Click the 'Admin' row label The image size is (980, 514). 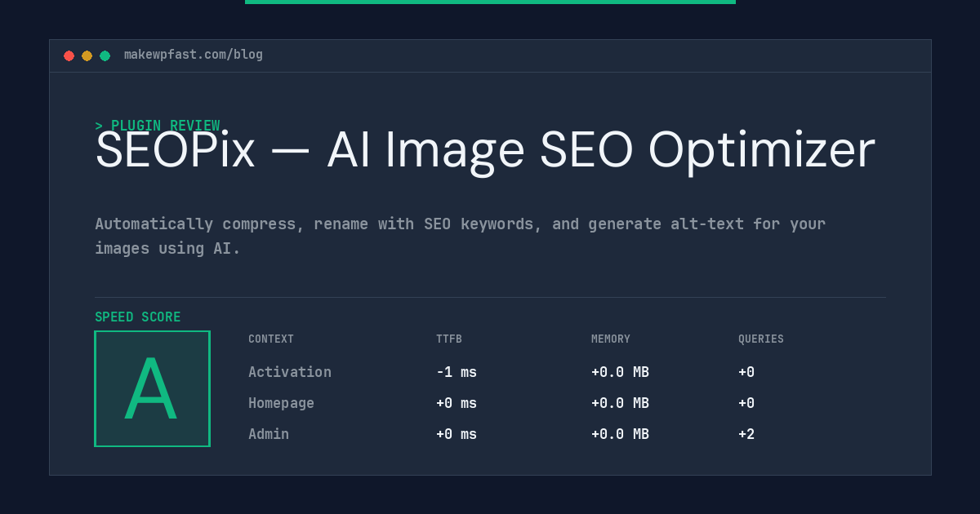(x=269, y=434)
